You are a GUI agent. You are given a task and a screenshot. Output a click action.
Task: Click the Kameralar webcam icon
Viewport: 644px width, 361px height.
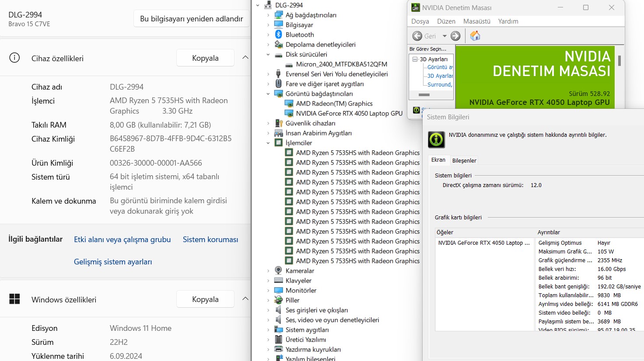[278, 271]
